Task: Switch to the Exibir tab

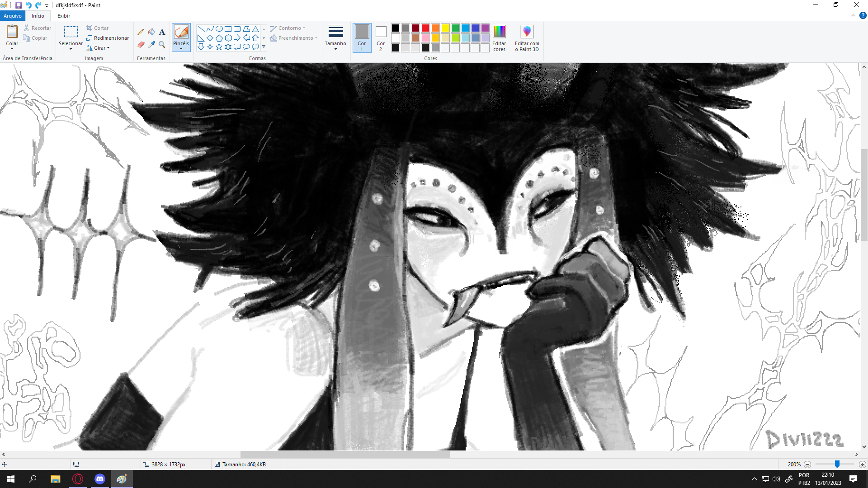Action: coord(64,16)
